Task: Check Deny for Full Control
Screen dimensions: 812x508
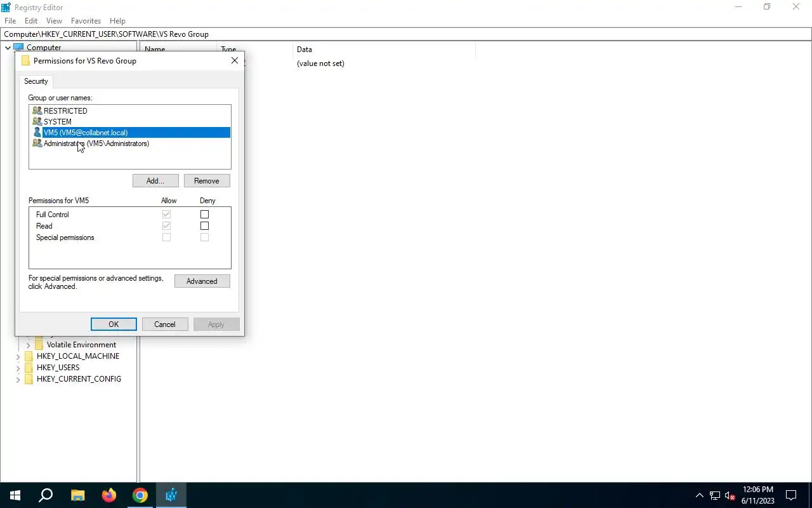Action: click(x=204, y=215)
